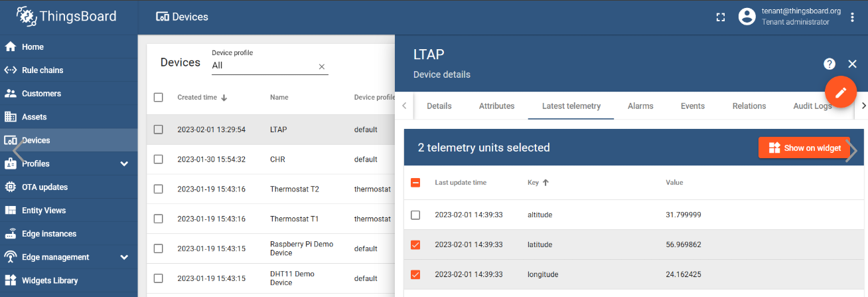Uncheck the latitude telemetry checkbox
The image size is (868, 297).
(x=415, y=245)
